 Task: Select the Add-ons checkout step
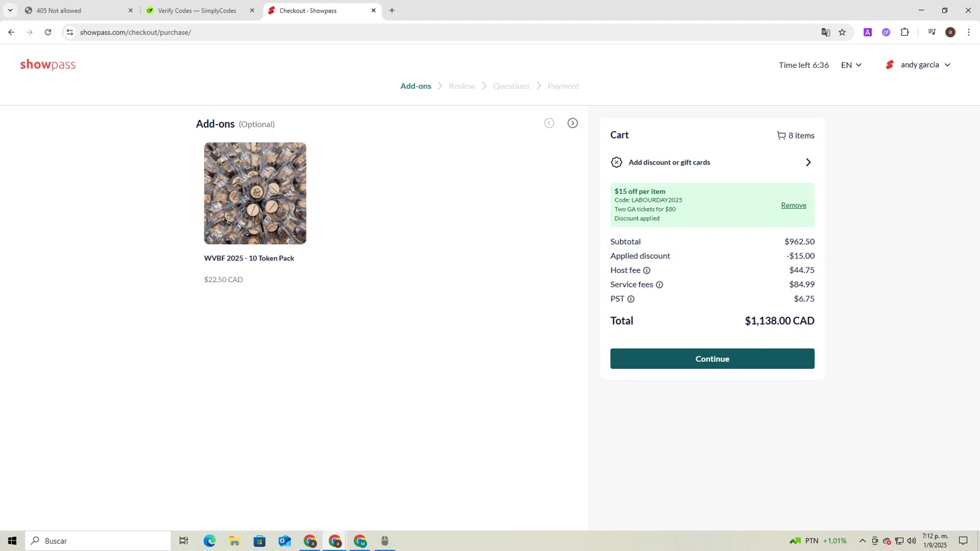point(416,86)
